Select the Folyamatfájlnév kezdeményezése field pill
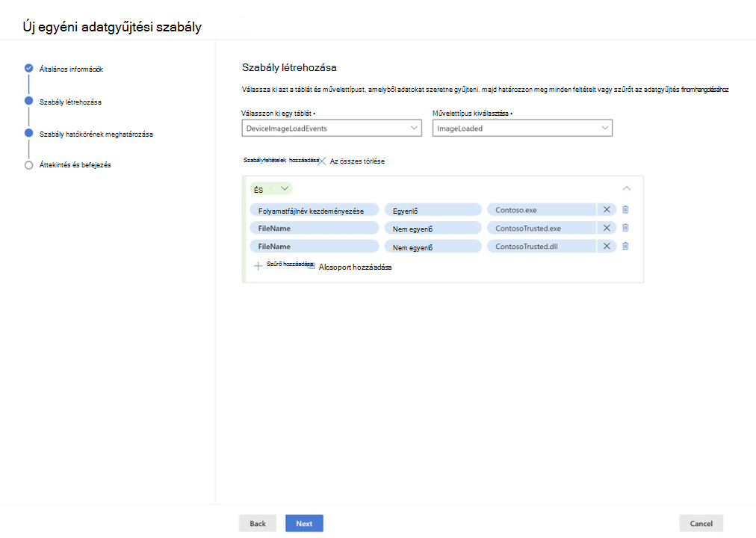Screen dimensions: 756x538 314,210
